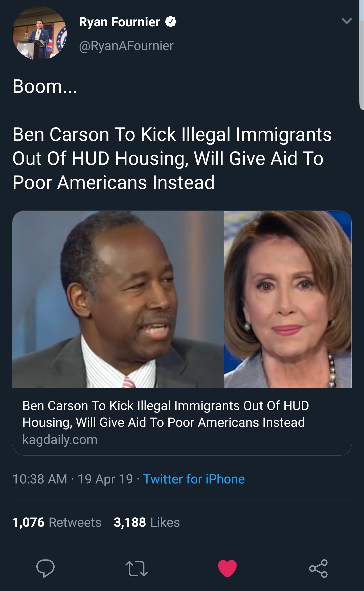Image resolution: width=364 pixels, height=591 pixels.
Task: Tap the right photo in the link card
Action: pyautogui.click(x=288, y=299)
